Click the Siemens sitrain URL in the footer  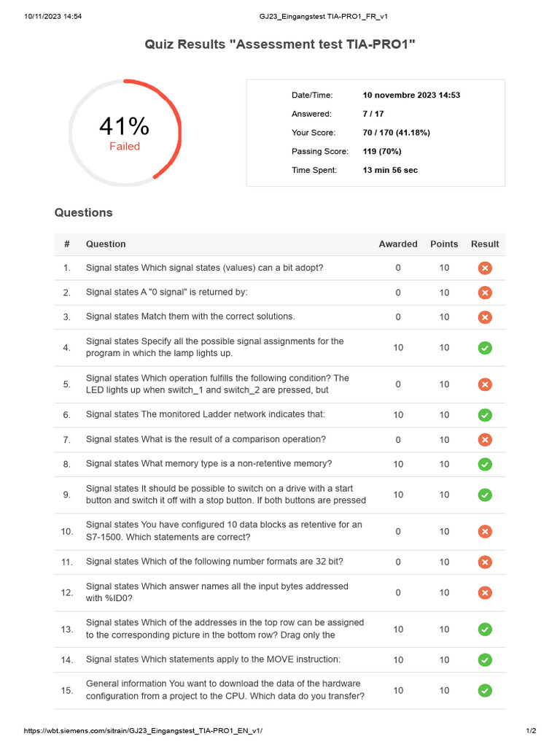click(144, 730)
